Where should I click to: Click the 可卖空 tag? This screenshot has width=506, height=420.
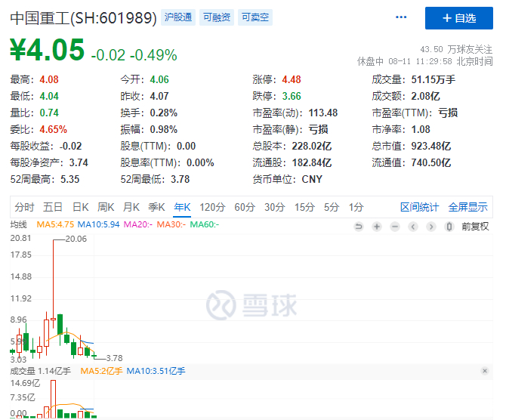pos(255,17)
